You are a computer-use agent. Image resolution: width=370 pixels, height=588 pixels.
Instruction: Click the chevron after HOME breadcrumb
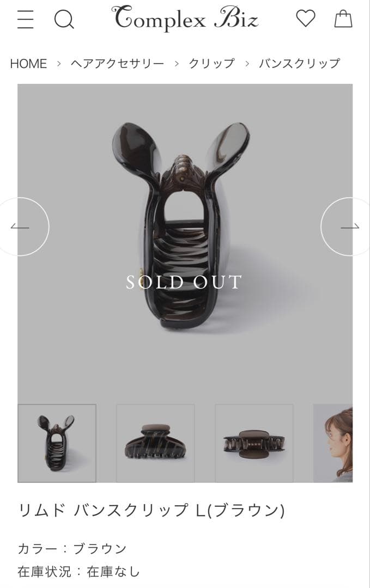coord(59,64)
